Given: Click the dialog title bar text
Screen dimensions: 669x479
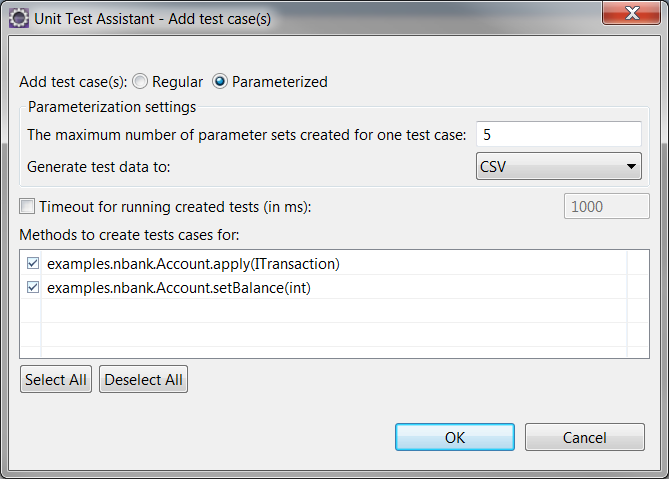Looking at the screenshot, I should coord(152,19).
